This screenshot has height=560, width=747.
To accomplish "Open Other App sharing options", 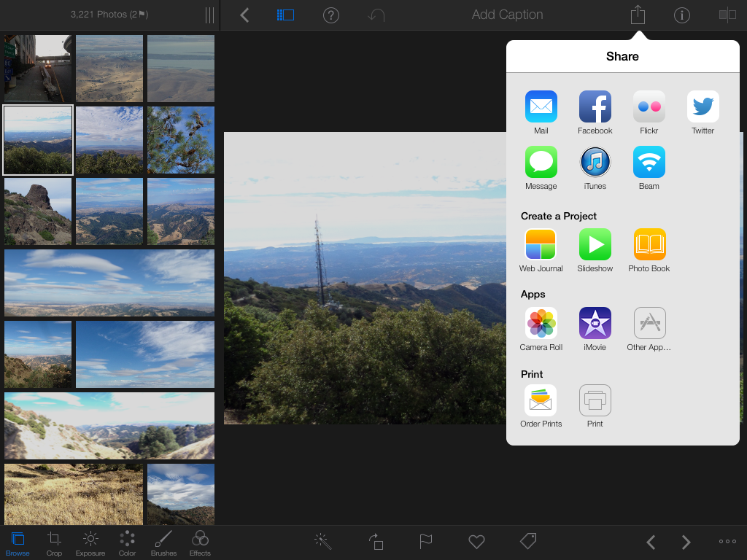I will 649,323.
